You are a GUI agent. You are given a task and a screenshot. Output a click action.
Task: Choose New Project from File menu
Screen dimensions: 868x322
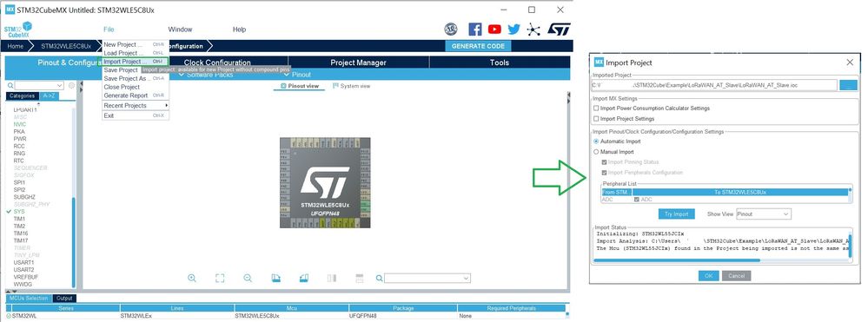tap(136, 44)
